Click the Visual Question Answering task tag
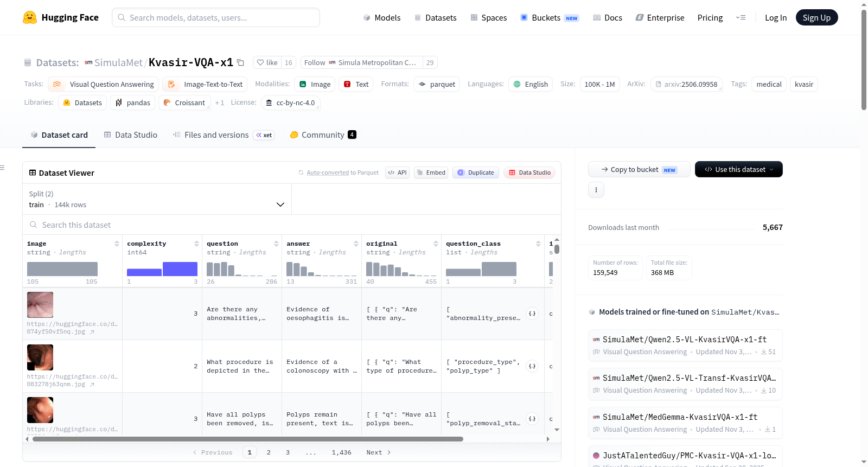The width and height of the screenshot is (868, 467). (104, 84)
